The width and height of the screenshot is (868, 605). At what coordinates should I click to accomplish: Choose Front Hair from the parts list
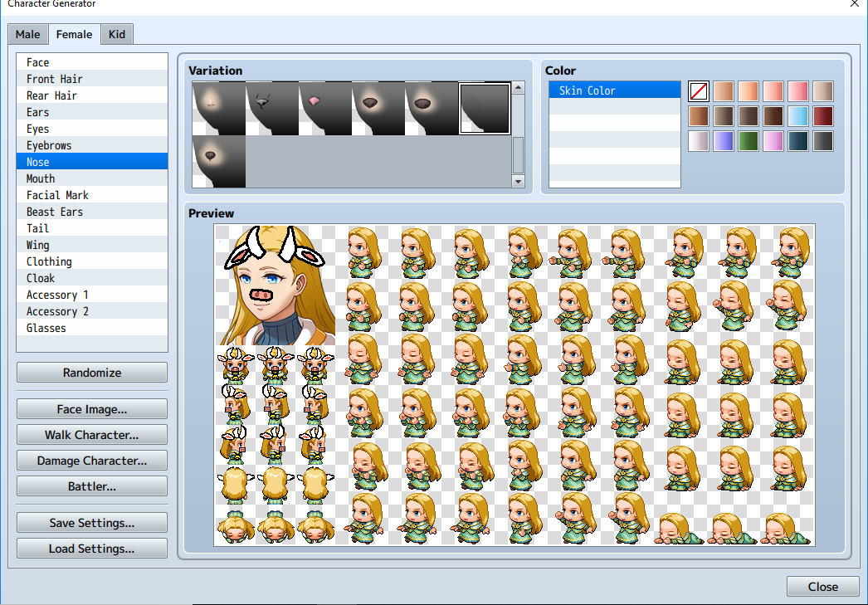click(x=55, y=79)
